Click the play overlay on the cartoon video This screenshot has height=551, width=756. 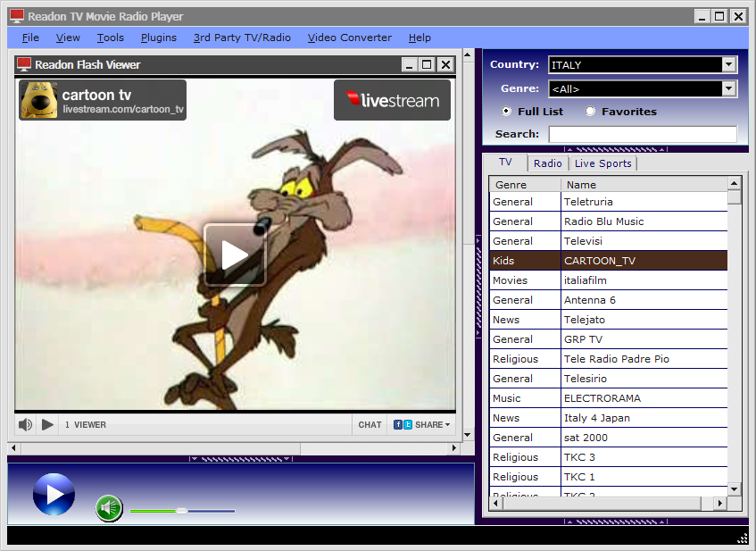235,255
